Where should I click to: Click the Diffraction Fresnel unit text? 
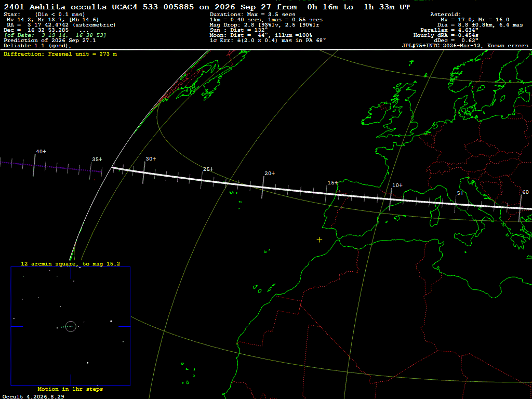(x=60, y=54)
